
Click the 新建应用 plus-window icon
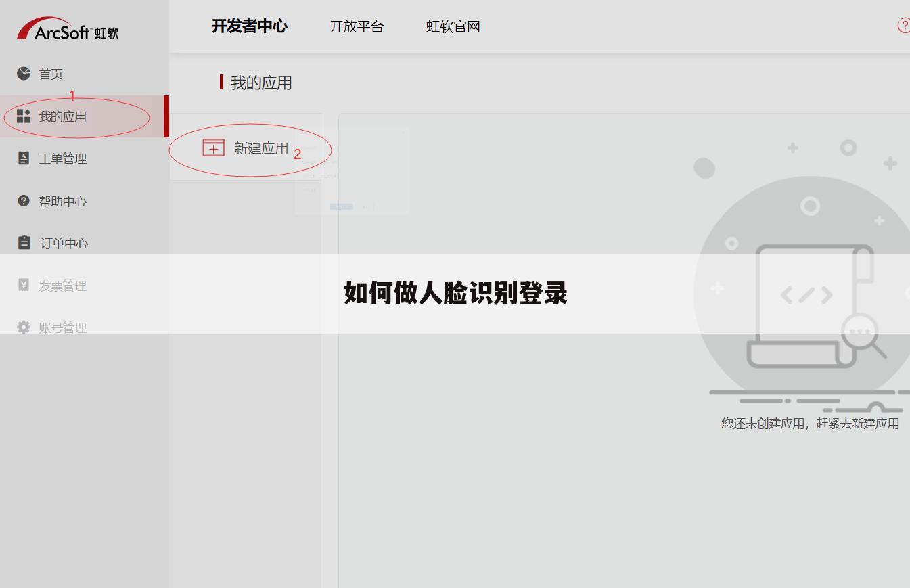[x=214, y=148]
